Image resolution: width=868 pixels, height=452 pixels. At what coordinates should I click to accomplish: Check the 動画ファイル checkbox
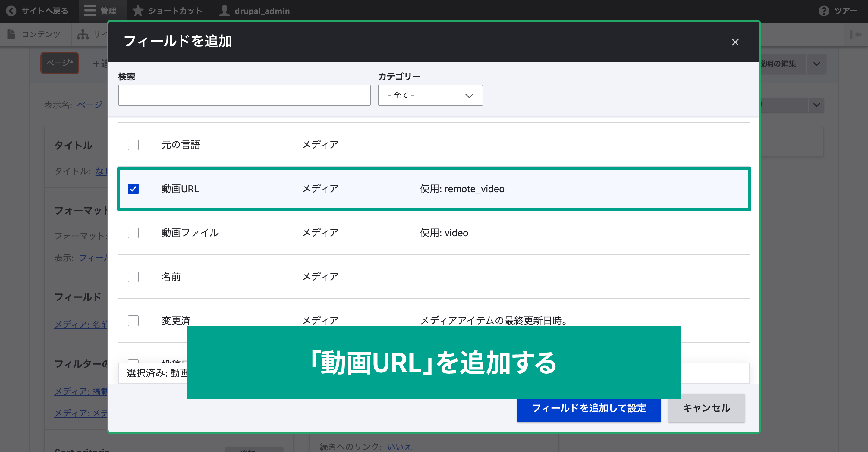click(133, 233)
